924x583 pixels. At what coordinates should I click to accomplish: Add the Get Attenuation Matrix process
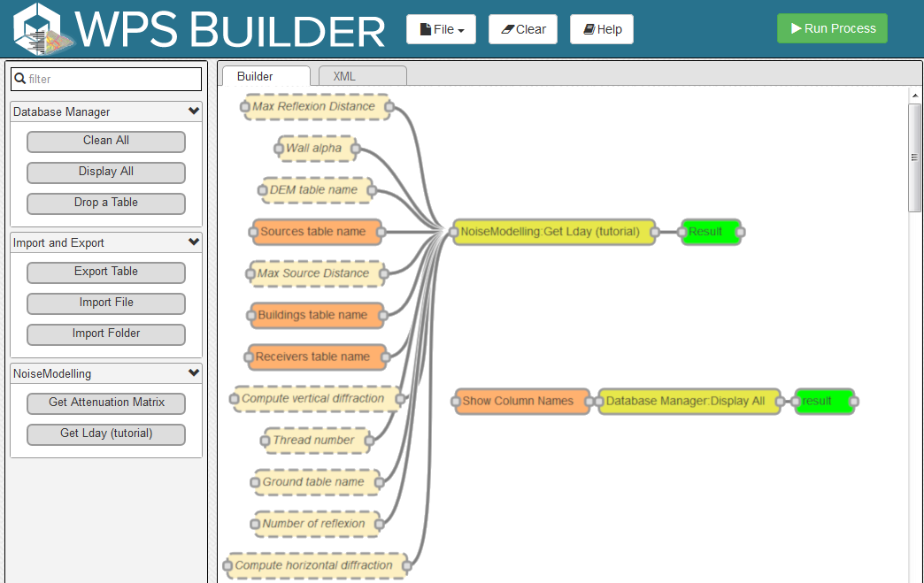(106, 403)
